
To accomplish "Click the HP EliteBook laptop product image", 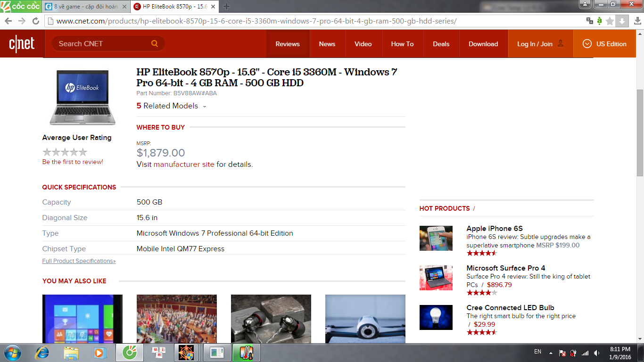I will 83,97.
